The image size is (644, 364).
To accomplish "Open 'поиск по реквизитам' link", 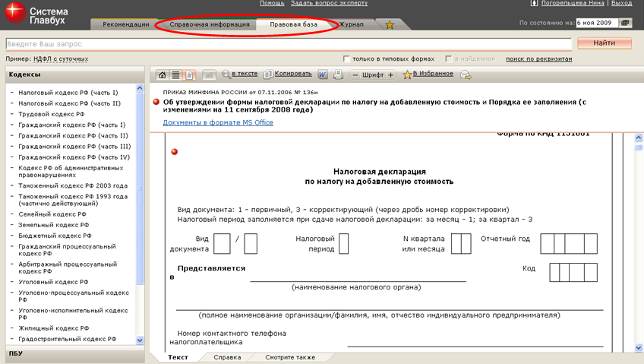I will [x=539, y=59].
